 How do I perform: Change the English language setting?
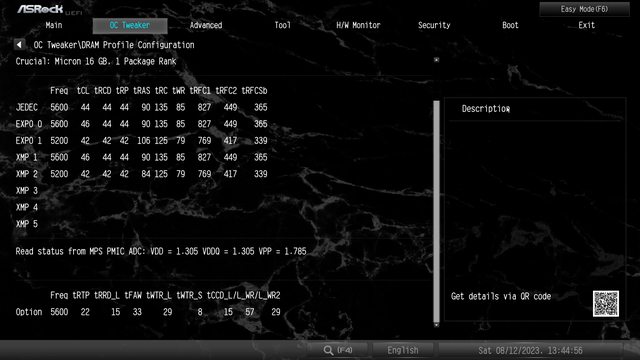coord(402,350)
